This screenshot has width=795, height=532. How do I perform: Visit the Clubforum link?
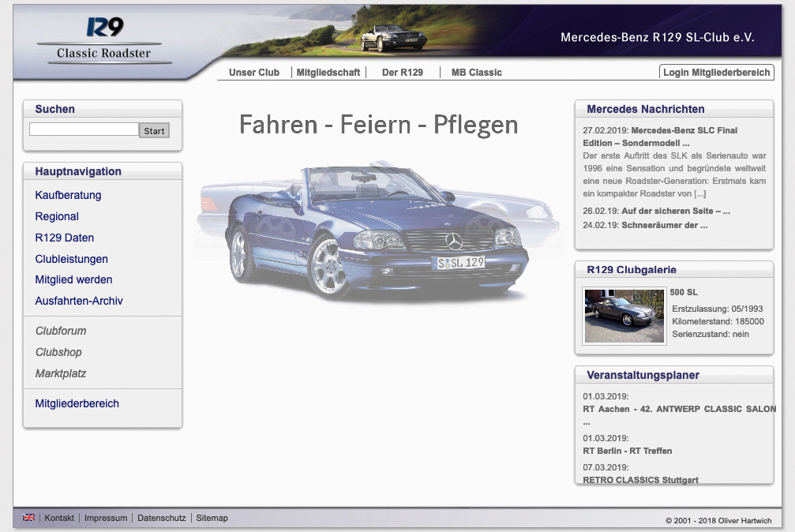pyautogui.click(x=61, y=331)
